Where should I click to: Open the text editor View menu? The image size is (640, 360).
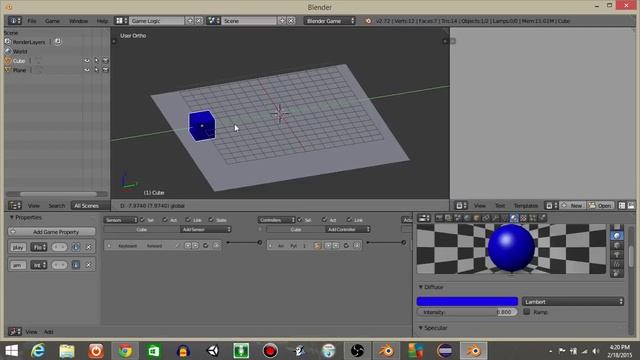point(480,206)
